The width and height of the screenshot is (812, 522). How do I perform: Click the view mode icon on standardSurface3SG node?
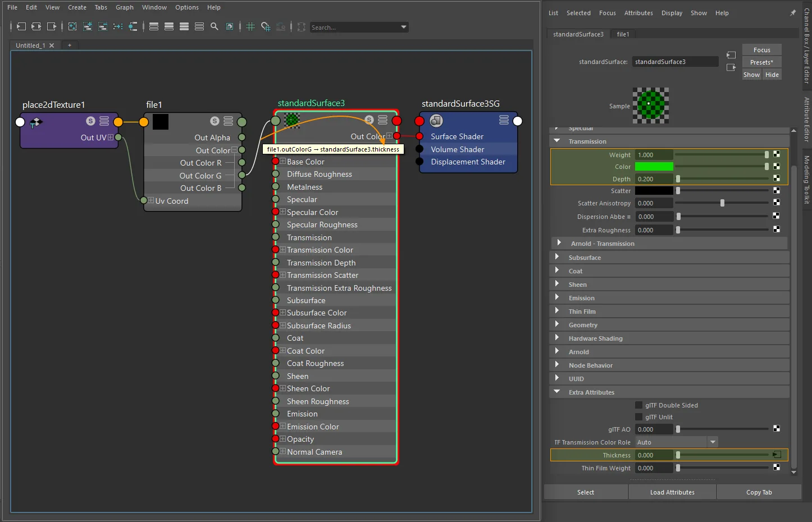504,120
